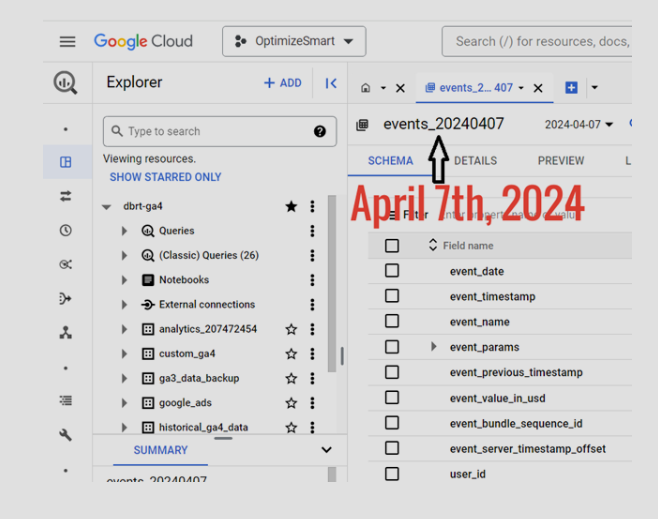Expand the (Classic) Queries (26) node
This screenshot has height=519, width=658.
[x=124, y=255]
